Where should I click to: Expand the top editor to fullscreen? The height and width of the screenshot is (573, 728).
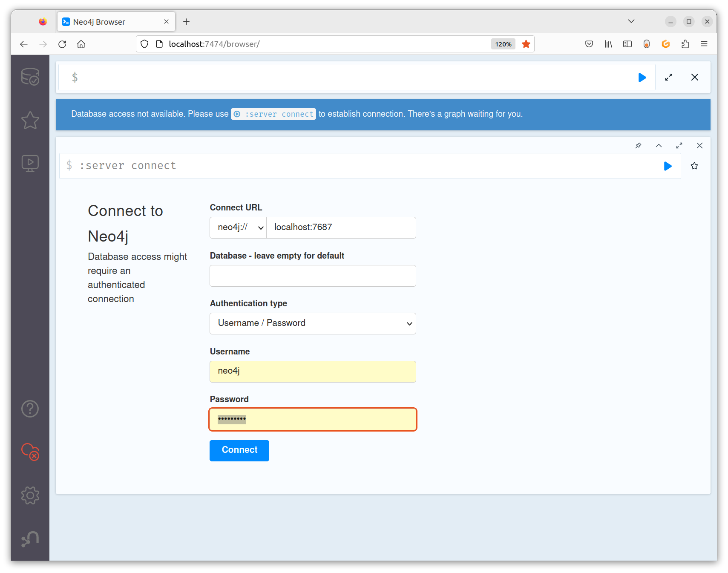tap(669, 77)
